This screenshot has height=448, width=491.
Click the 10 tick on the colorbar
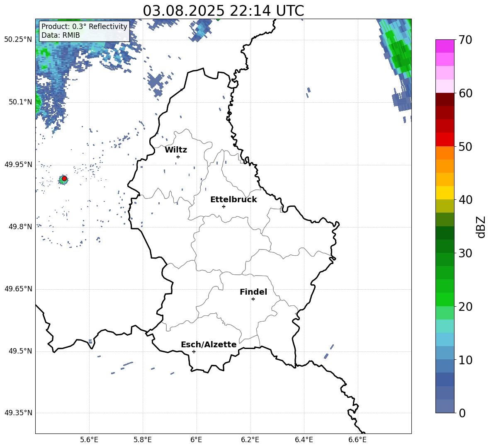coord(465,360)
